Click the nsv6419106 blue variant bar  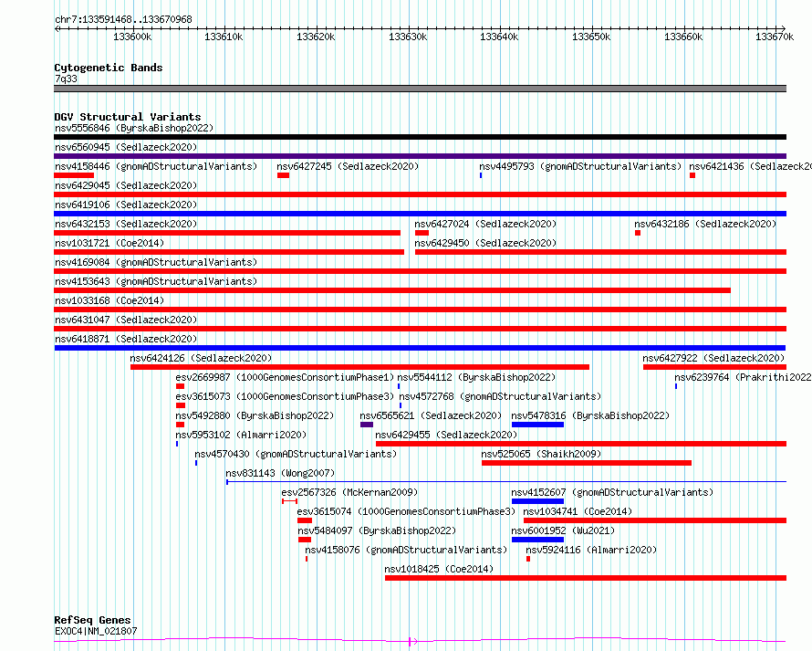click(x=420, y=214)
